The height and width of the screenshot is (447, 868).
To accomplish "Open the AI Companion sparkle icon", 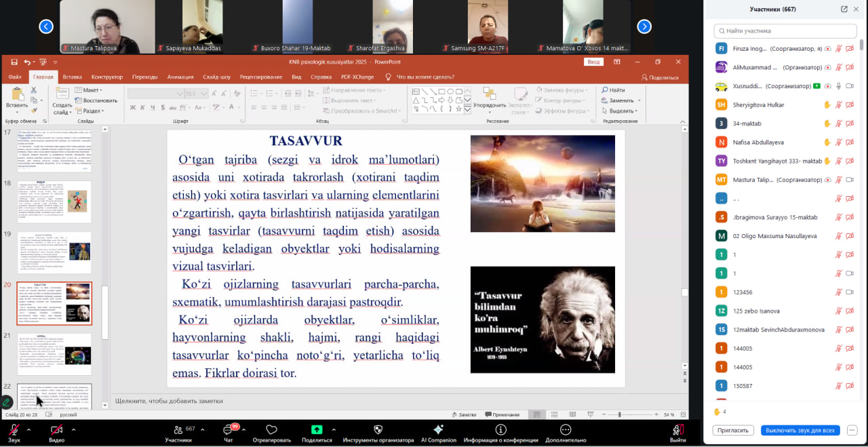I will pos(438,430).
